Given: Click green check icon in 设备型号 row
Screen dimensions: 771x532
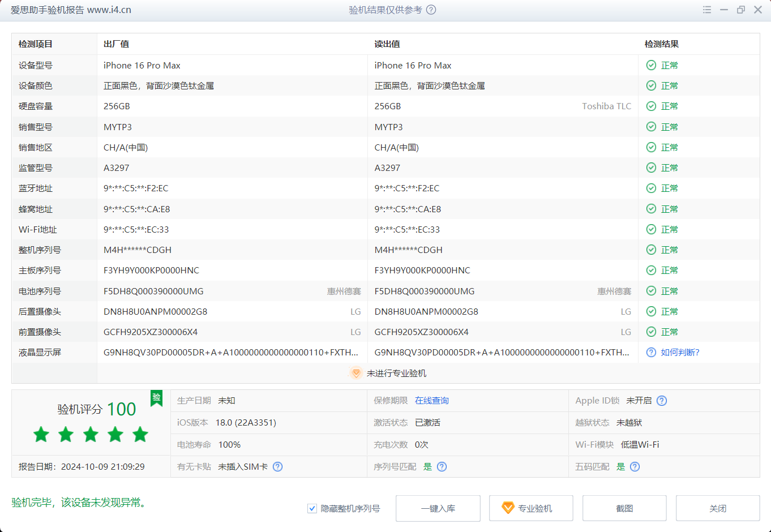Looking at the screenshot, I should tap(651, 66).
